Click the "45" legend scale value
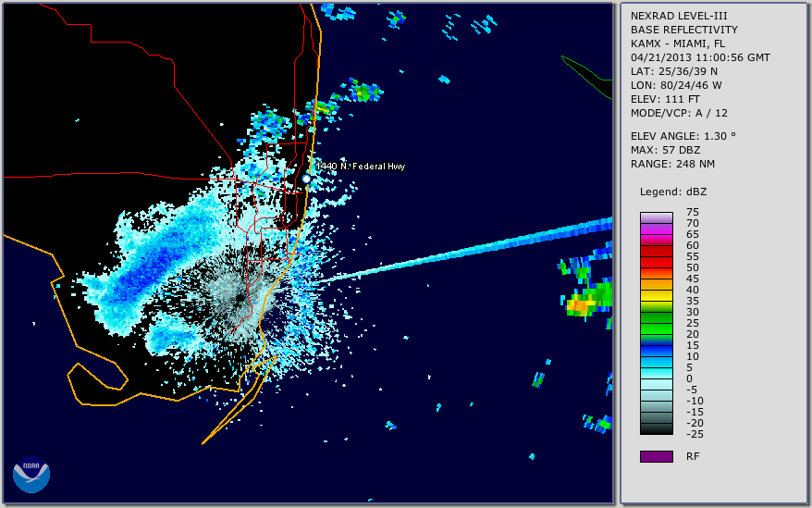The image size is (812, 508). point(693,279)
